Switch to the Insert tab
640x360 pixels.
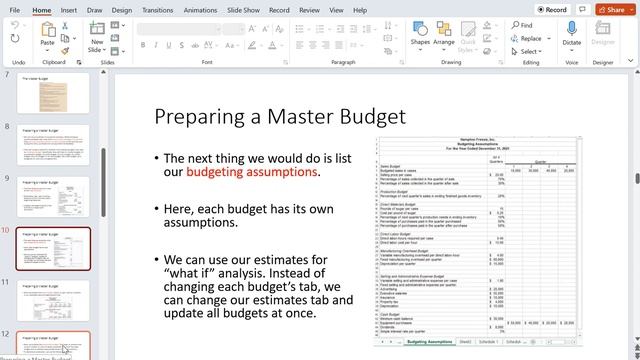(x=69, y=10)
